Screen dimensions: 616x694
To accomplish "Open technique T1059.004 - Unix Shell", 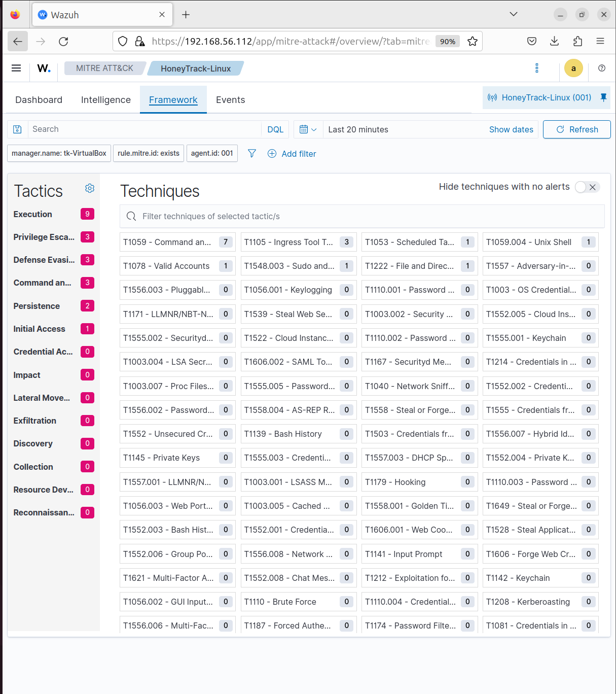I will 540,242.
